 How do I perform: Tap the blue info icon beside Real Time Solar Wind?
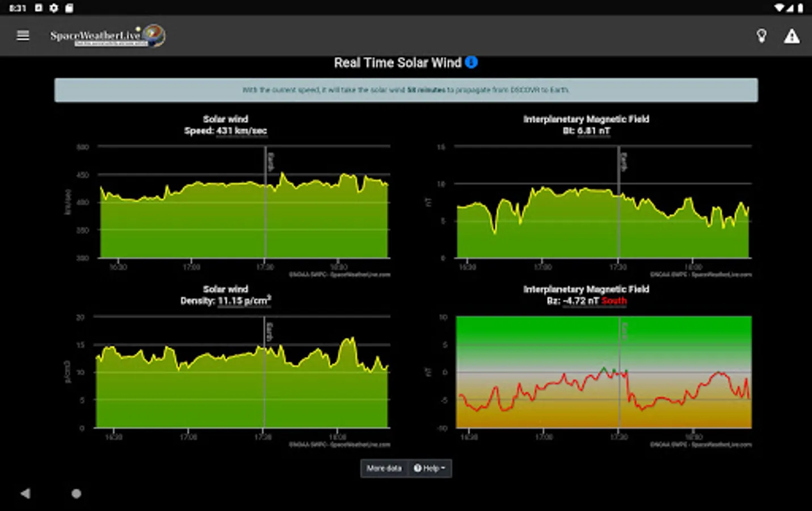point(471,62)
